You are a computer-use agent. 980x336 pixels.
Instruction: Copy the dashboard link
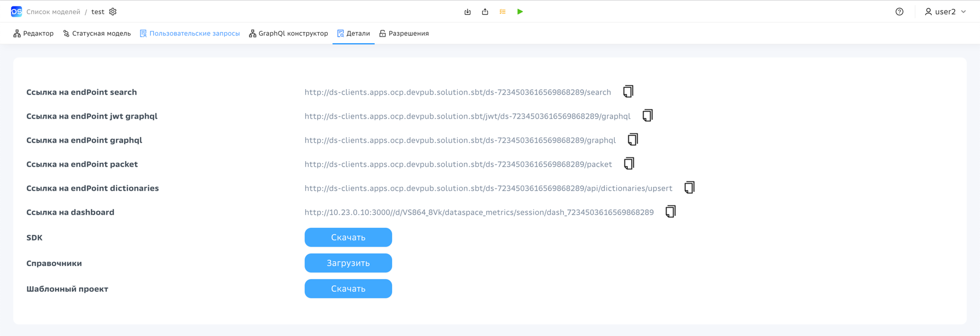[670, 212]
